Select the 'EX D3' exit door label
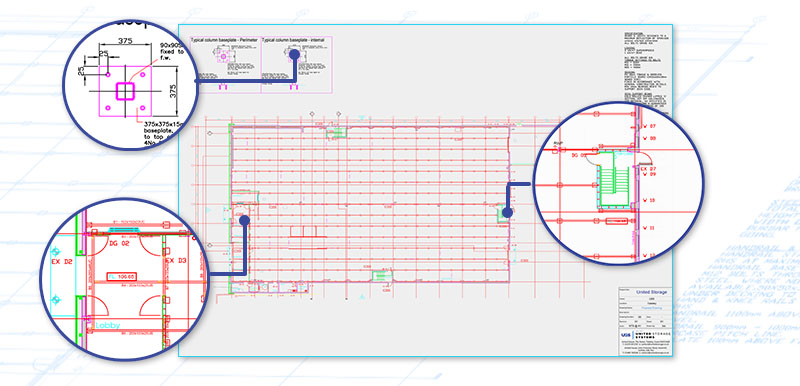The width and height of the screenshot is (800, 386). tap(177, 262)
